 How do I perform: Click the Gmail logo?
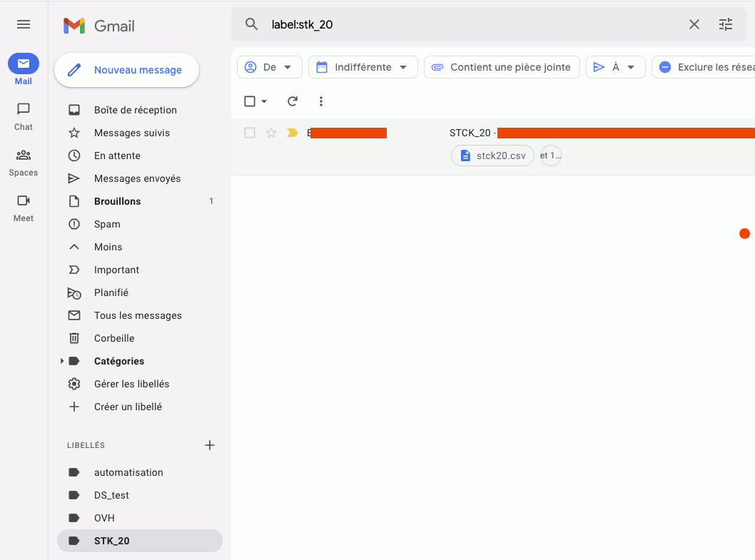click(x=99, y=26)
